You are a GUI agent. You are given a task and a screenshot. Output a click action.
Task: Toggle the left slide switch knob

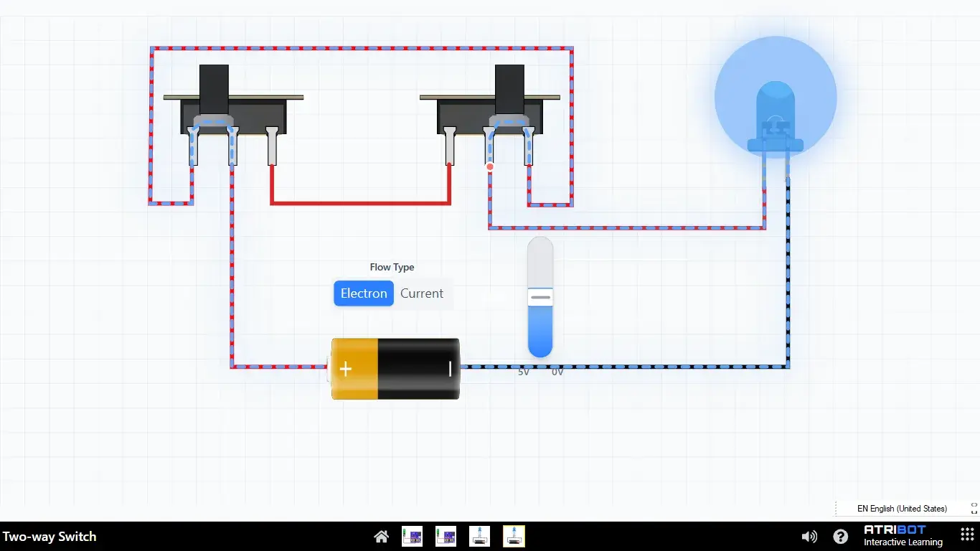pyautogui.click(x=214, y=90)
